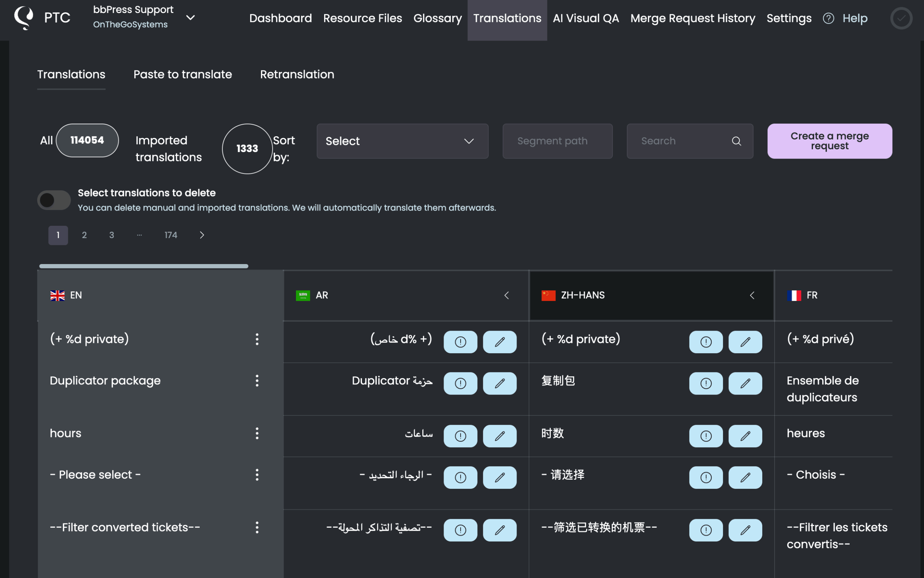Viewport: 924px width, 578px height.
Task: Show info for Chinese '(+ %d private)' translation
Action: pyautogui.click(x=706, y=342)
